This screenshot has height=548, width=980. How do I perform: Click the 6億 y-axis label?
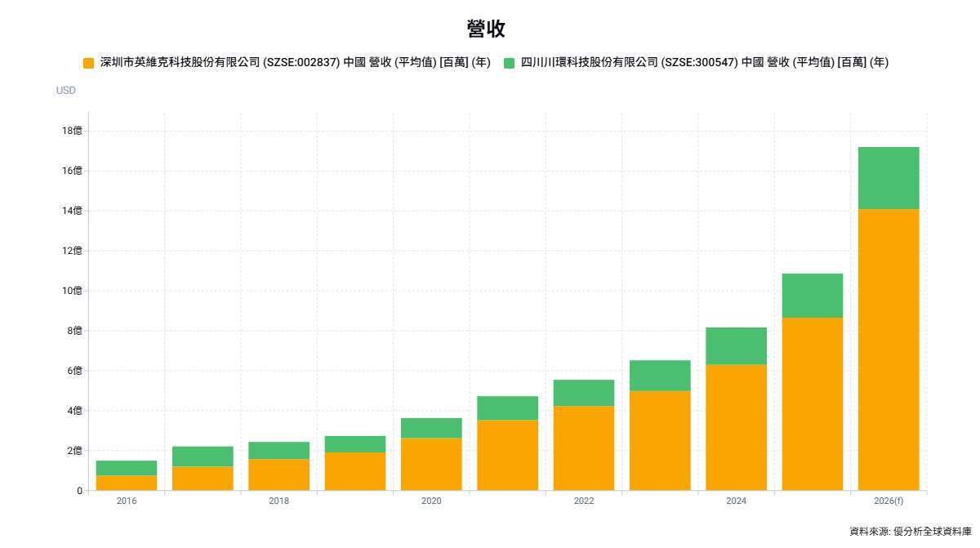pyautogui.click(x=75, y=371)
